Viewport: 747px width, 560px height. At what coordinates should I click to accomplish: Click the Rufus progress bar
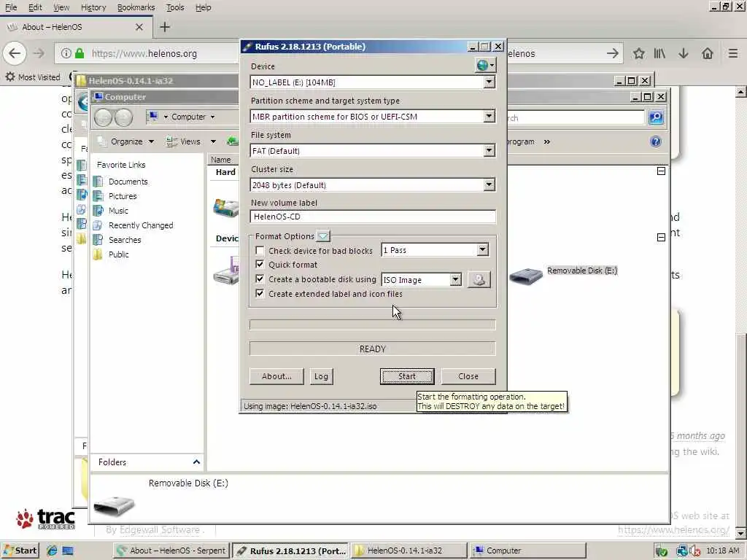click(x=373, y=325)
